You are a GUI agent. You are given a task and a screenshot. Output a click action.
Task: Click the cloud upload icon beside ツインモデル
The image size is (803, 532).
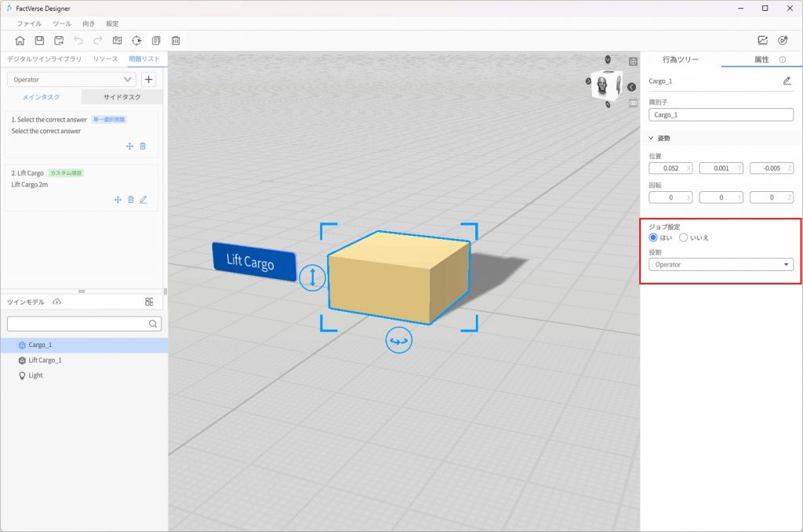point(56,302)
